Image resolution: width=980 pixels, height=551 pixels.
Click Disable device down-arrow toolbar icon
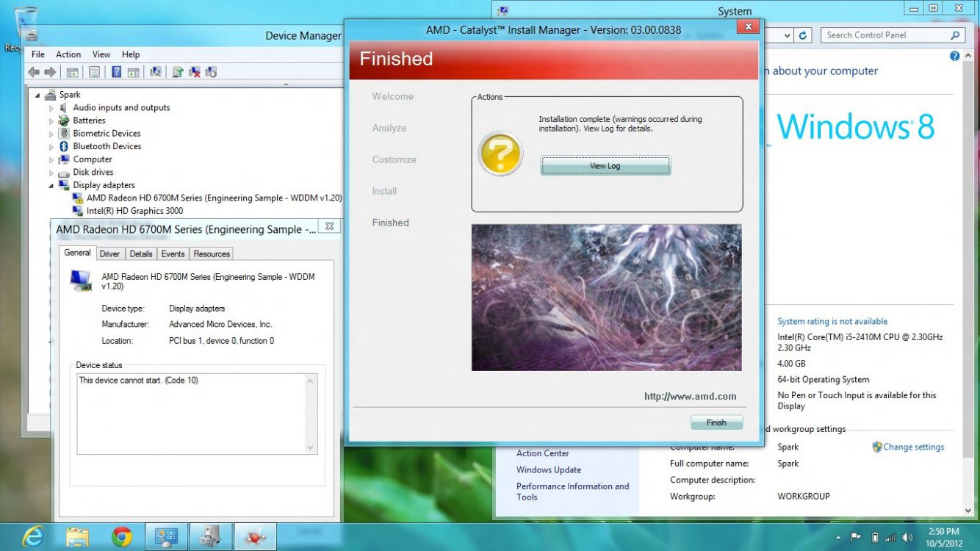pyautogui.click(x=212, y=72)
